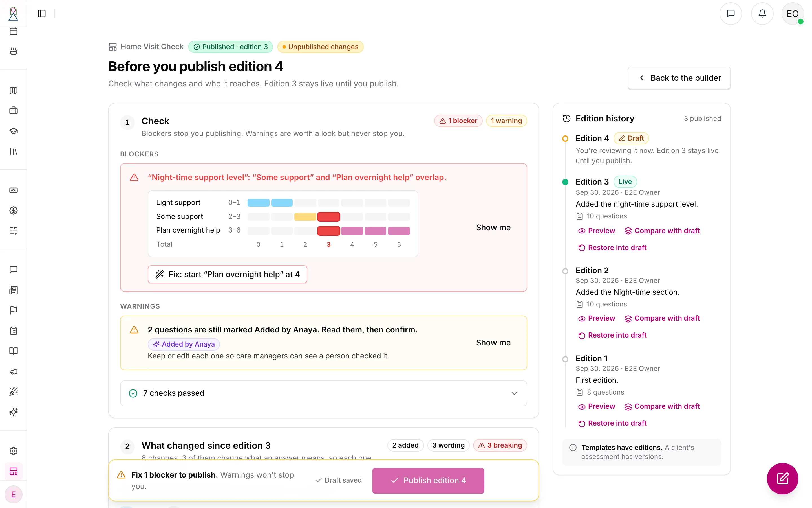Restore Edition 3 into draft
This screenshot has width=812, height=508.
(x=612, y=248)
